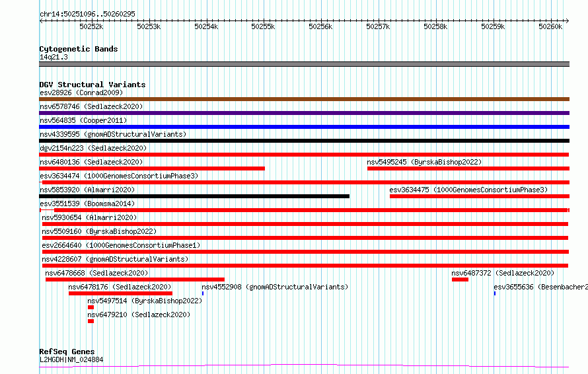Select the black nsv5853920 Almarri2020 bar
The height and width of the screenshot is (374, 588).
(194, 196)
